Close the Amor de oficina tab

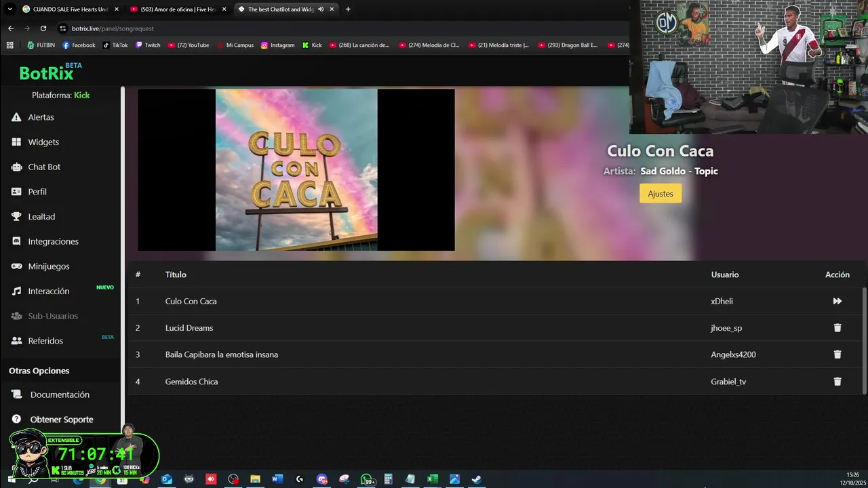[x=224, y=9]
